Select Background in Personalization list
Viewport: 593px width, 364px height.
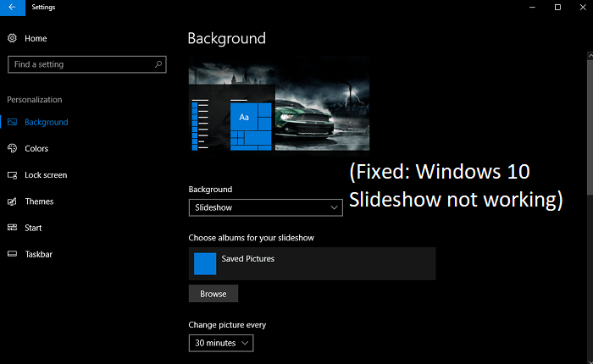click(x=47, y=122)
